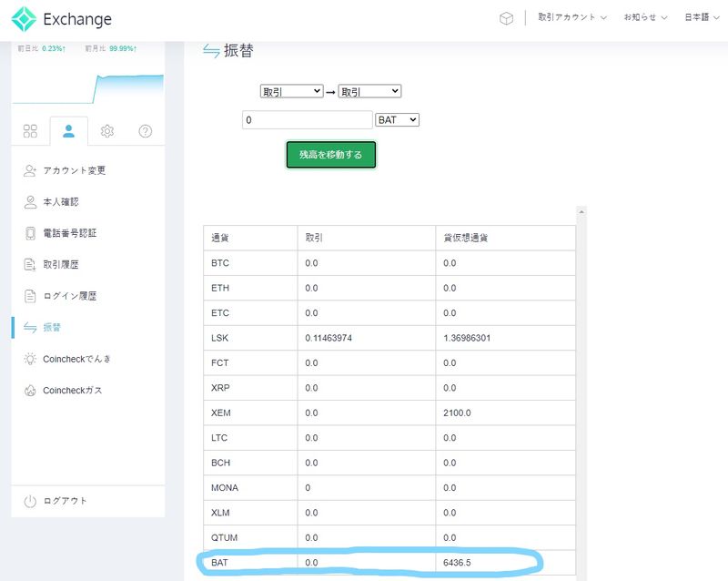Click the 残高を移動する button

pos(330,155)
